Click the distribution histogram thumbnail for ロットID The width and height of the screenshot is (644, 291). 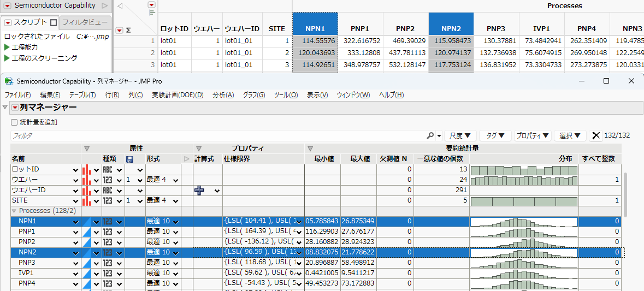click(x=524, y=170)
